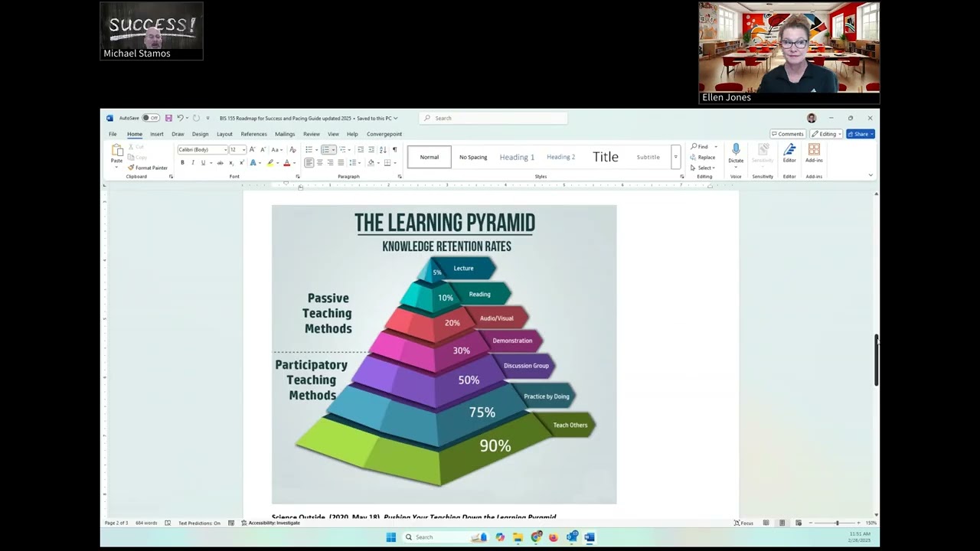Open the Insert ribbon tab
This screenshot has width=980, height=551.
(157, 134)
